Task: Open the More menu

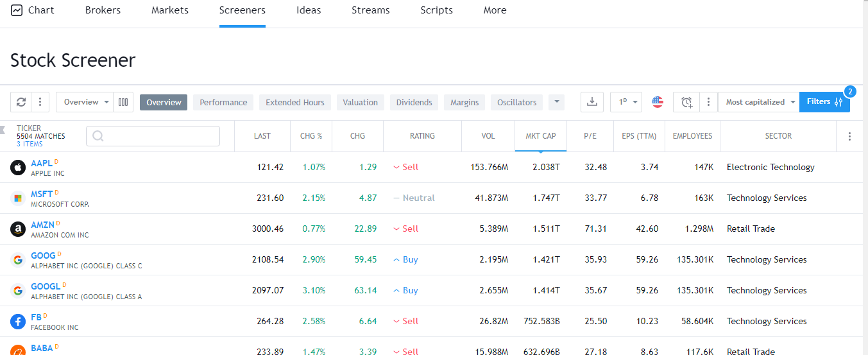Action: pyautogui.click(x=495, y=10)
